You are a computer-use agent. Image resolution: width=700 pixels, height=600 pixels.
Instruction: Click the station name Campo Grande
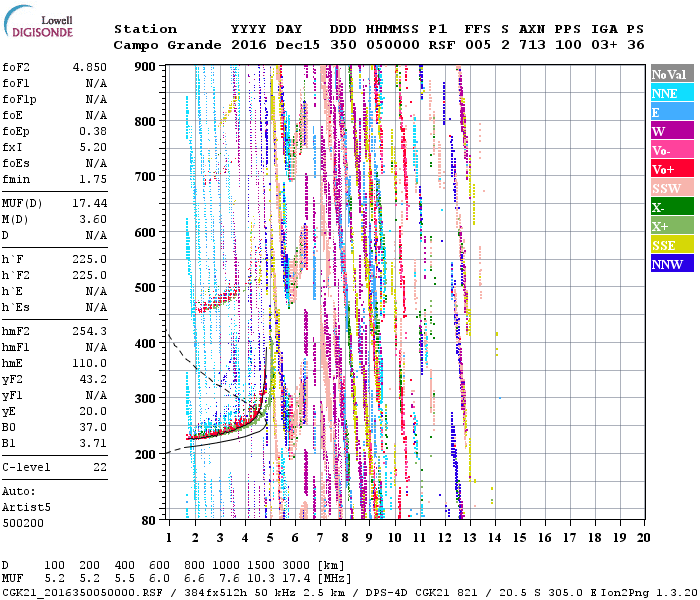tap(167, 45)
